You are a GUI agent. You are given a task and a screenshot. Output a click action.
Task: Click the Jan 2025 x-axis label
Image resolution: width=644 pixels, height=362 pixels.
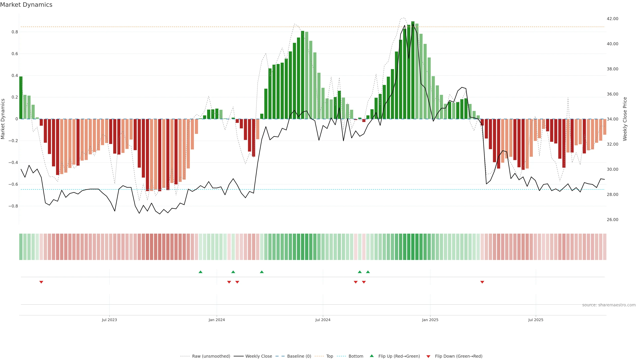(430, 320)
